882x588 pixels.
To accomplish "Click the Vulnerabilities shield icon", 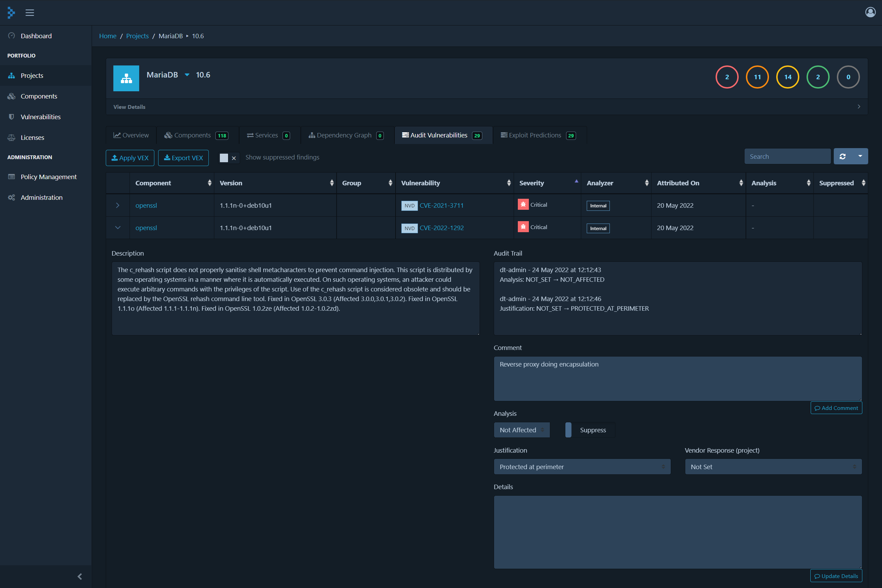I will pyautogui.click(x=11, y=117).
